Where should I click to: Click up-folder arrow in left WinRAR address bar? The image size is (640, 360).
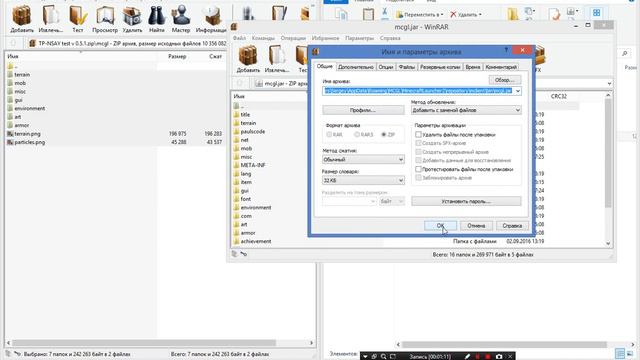coord(13,43)
